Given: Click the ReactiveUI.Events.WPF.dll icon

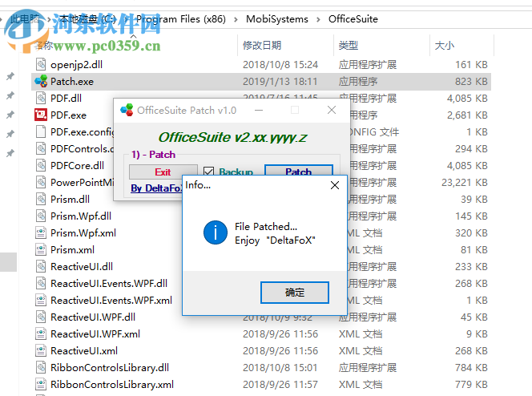Looking at the screenshot, I should pos(41,283).
